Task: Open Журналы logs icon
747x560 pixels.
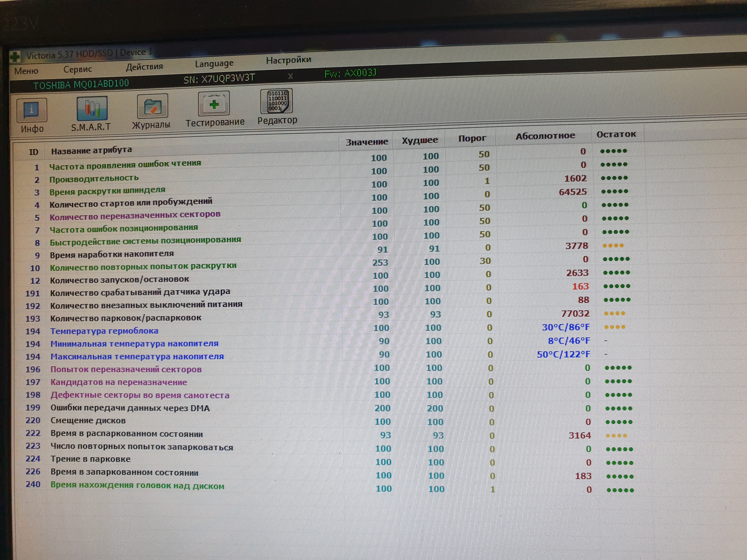Action: pyautogui.click(x=152, y=106)
